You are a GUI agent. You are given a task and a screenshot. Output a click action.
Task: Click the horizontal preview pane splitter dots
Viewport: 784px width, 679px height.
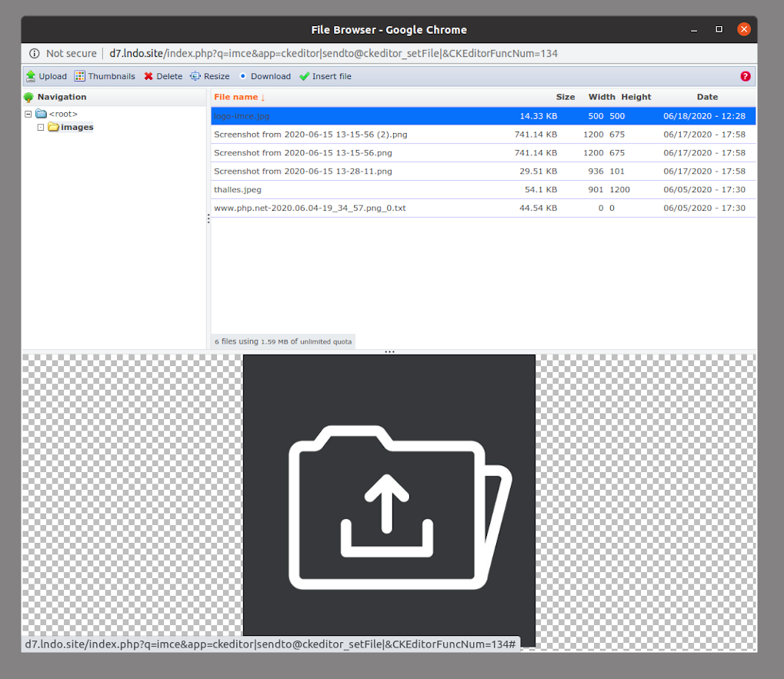tap(389, 351)
